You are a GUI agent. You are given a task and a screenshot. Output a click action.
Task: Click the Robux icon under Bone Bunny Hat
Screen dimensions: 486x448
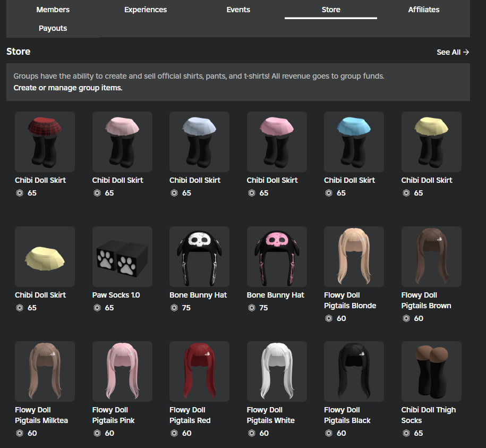click(174, 308)
